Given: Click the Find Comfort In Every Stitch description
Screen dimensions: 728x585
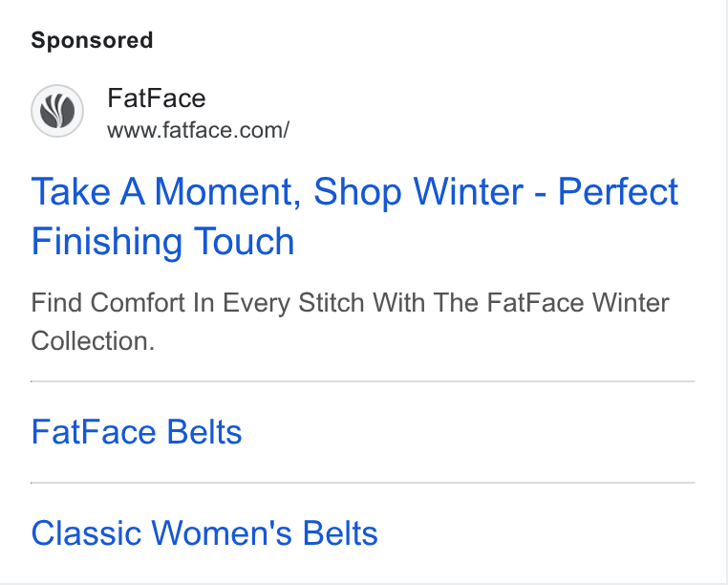Looking at the screenshot, I should [350, 321].
